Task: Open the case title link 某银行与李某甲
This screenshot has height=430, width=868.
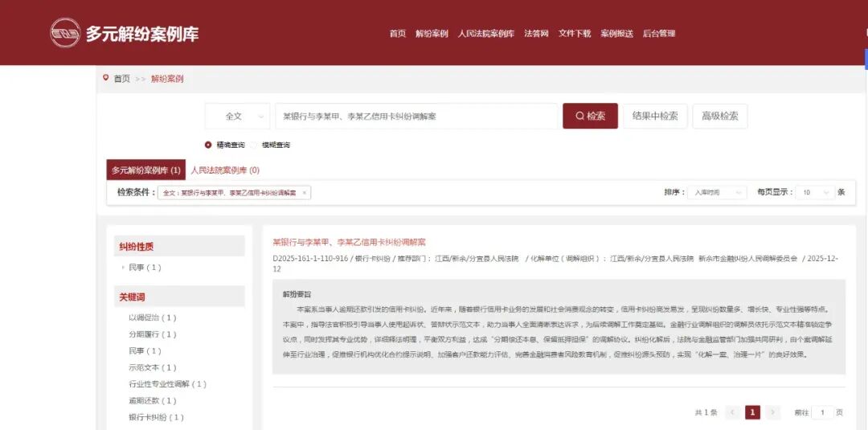Action: pos(349,242)
